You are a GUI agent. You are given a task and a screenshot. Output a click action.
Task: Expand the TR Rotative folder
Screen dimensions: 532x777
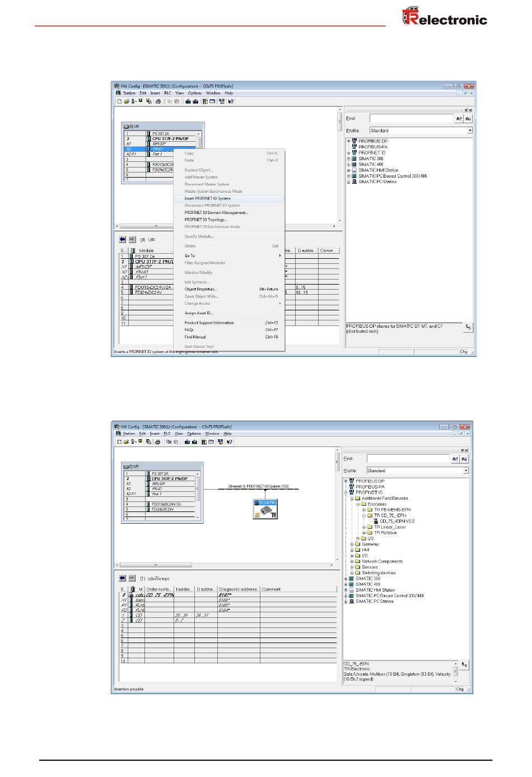(x=363, y=533)
